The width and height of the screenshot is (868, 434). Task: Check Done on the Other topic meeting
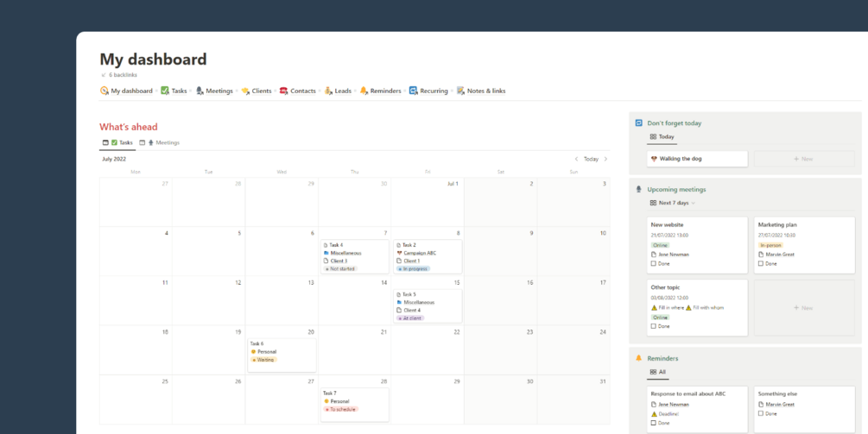click(x=654, y=326)
